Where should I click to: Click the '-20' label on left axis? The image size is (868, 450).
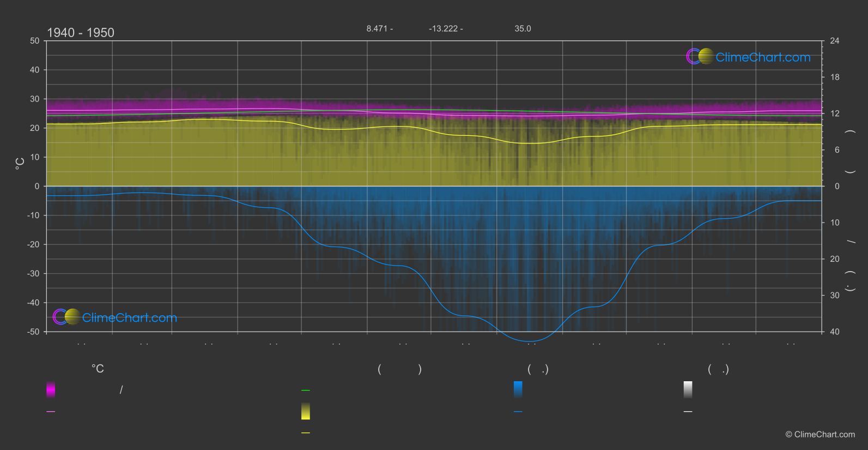click(33, 244)
